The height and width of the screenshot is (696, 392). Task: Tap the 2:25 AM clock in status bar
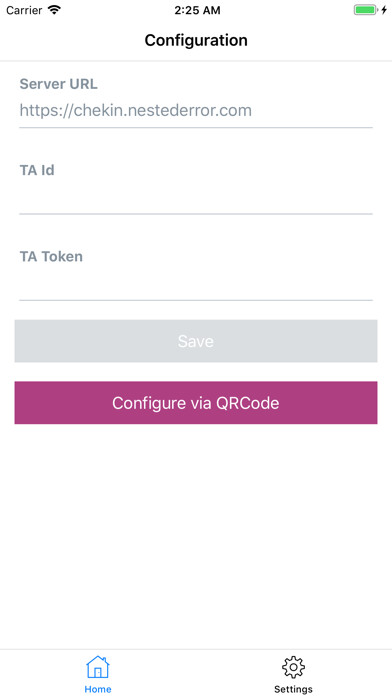click(x=197, y=10)
